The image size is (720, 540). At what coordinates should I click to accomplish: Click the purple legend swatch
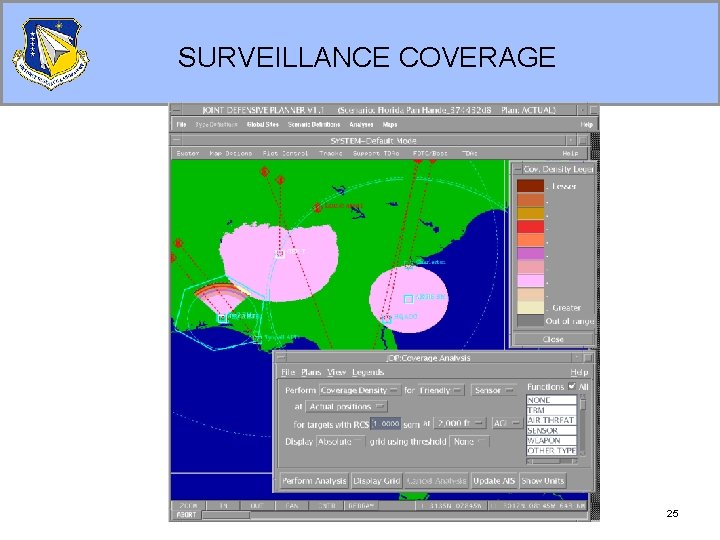[x=530, y=254]
